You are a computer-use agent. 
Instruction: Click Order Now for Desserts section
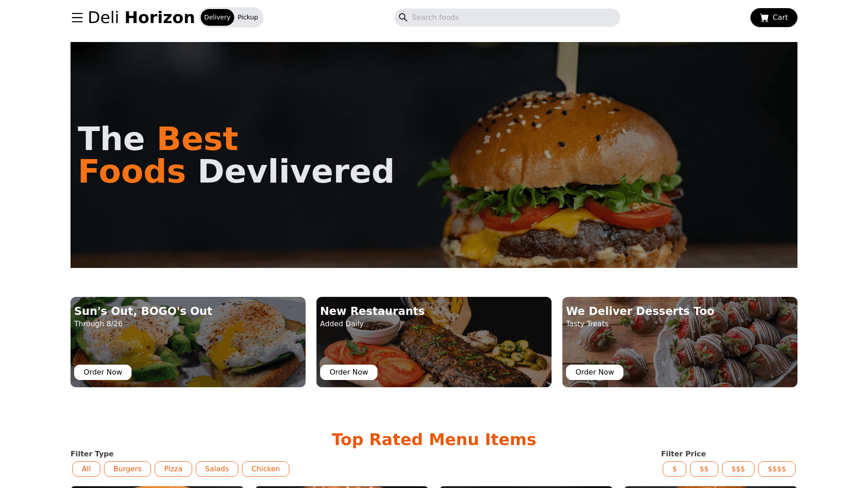click(594, 372)
